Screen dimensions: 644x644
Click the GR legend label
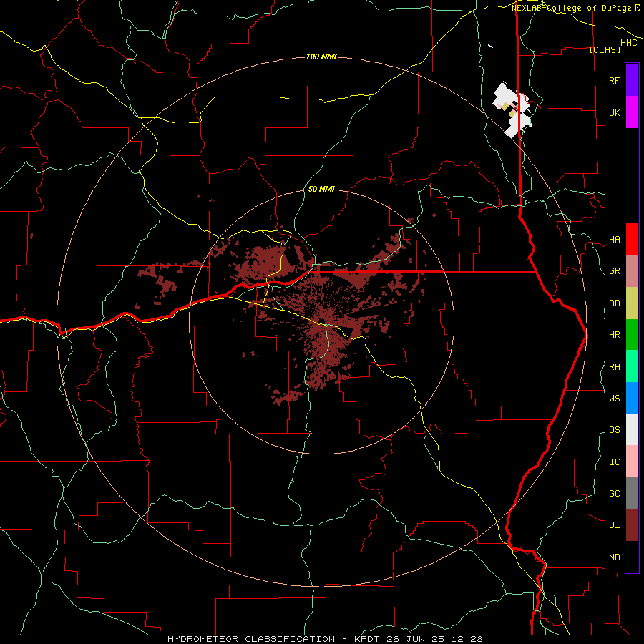[x=614, y=271]
